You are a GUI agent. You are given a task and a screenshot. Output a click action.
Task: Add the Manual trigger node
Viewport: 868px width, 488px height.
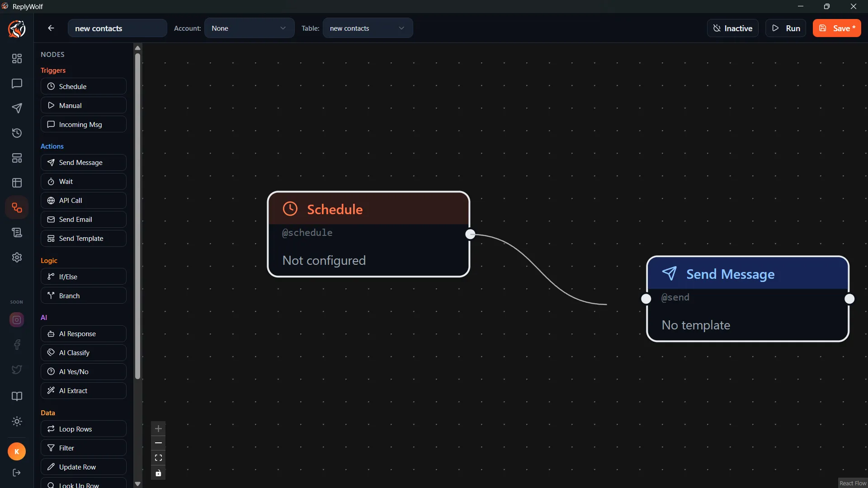pyautogui.click(x=84, y=105)
